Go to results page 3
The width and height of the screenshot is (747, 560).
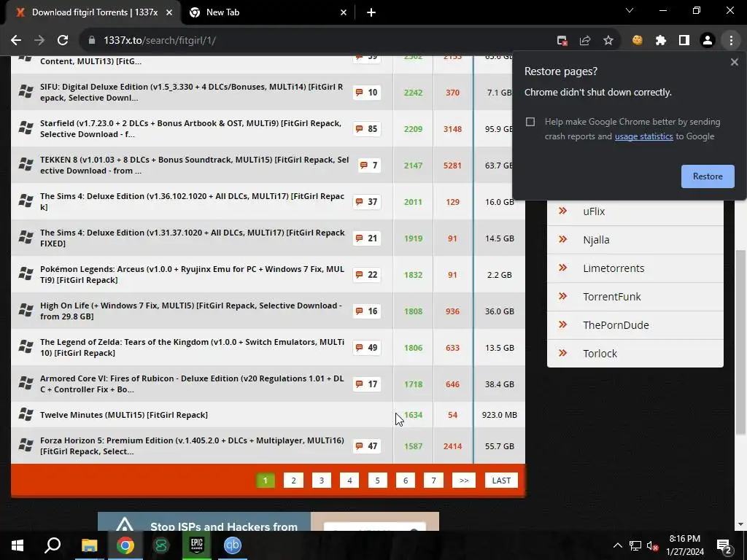click(322, 481)
